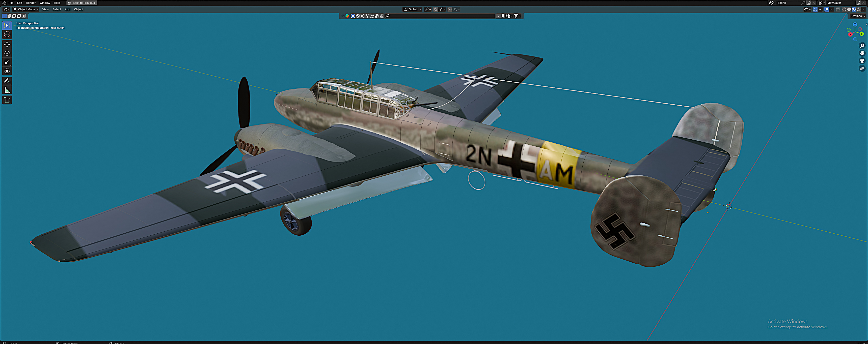
Task: Open the object visibility and selectability dropdown
Action: pyautogui.click(x=808, y=9)
